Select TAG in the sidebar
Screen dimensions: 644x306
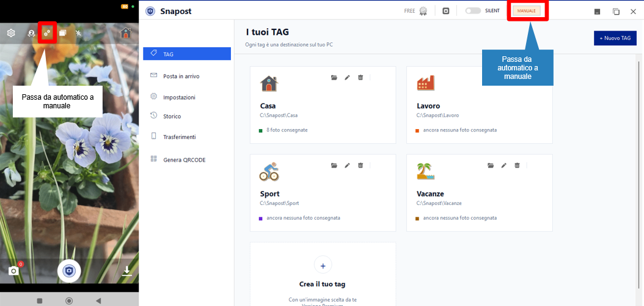[187, 53]
